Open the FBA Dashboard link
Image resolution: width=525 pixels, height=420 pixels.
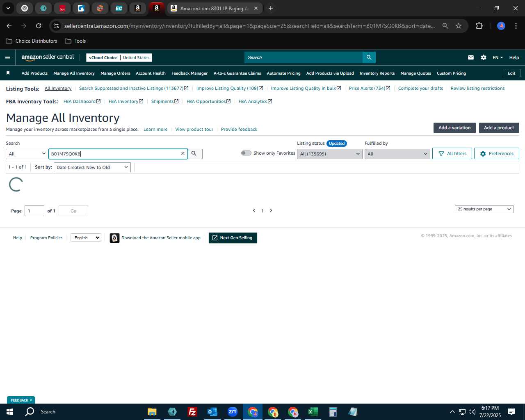pyautogui.click(x=82, y=101)
